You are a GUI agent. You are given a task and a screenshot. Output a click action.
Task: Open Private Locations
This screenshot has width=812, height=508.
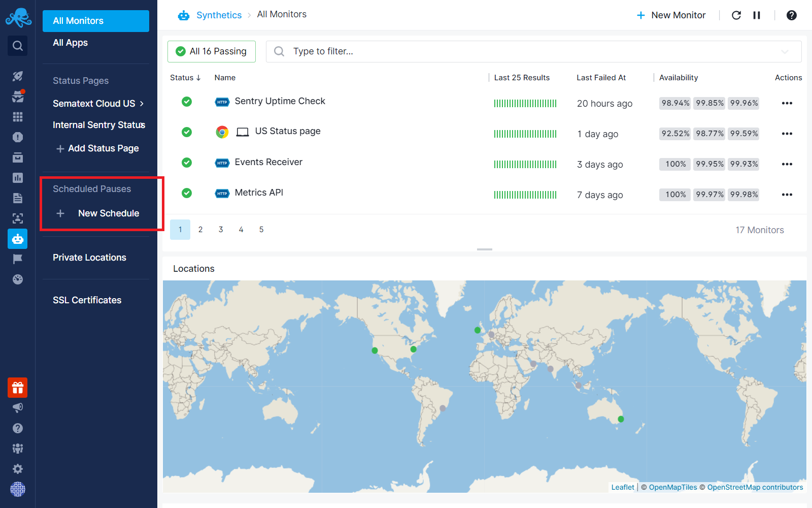pyautogui.click(x=89, y=258)
